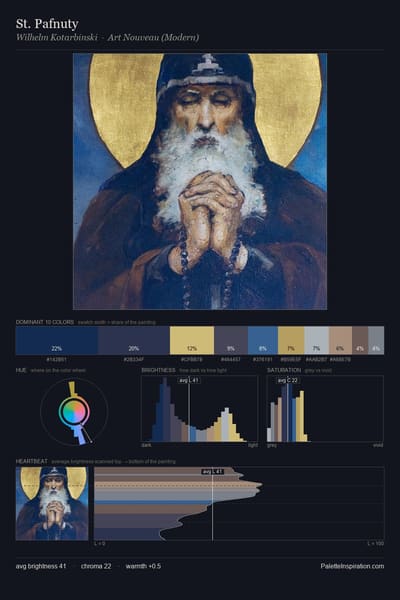Click "light" label under brightness chart
The image size is (400, 600).
tap(253, 445)
